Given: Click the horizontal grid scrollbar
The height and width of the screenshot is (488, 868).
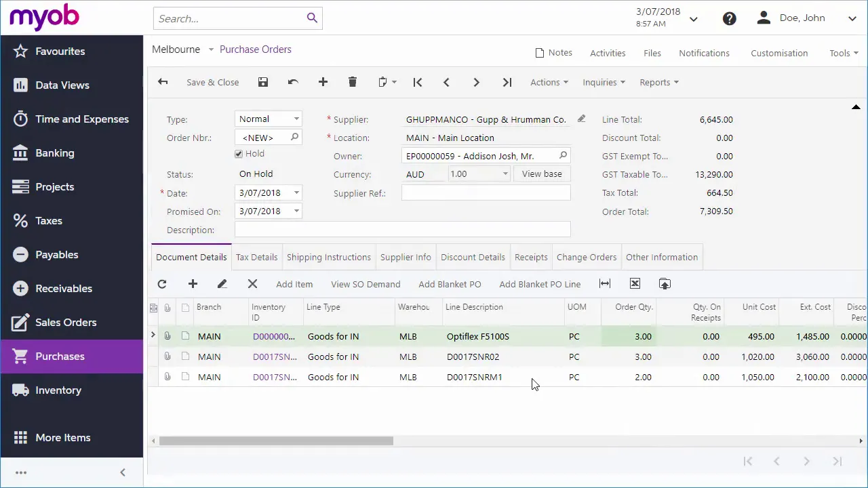Looking at the screenshot, I should (x=276, y=441).
